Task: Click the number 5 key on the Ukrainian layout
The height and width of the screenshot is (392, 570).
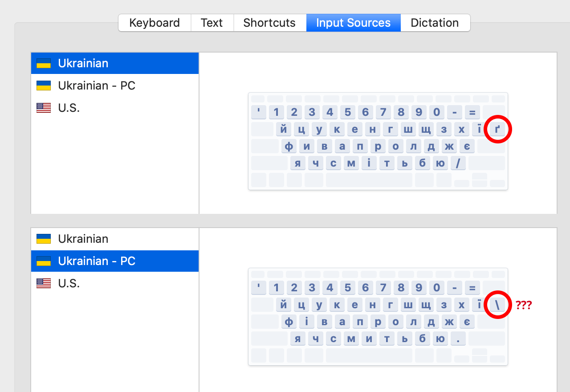Action: [x=347, y=112]
